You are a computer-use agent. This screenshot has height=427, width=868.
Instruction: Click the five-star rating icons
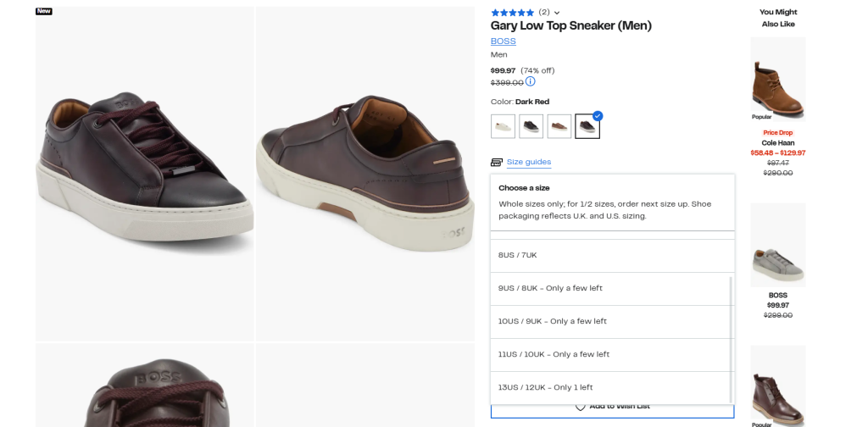click(x=512, y=13)
